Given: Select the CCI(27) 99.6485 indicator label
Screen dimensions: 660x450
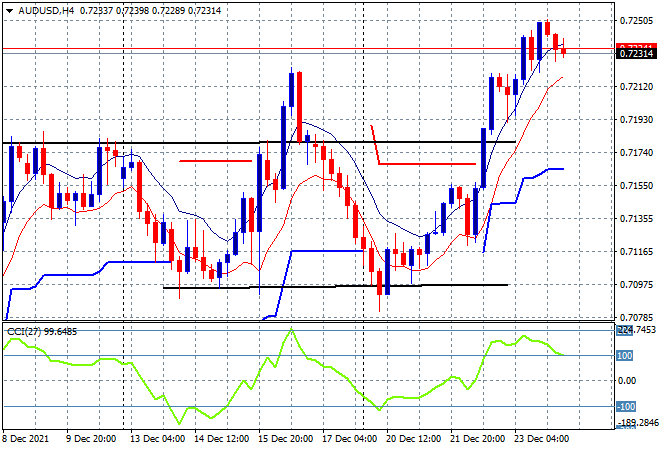Looking at the screenshot, I should (42, 332).
